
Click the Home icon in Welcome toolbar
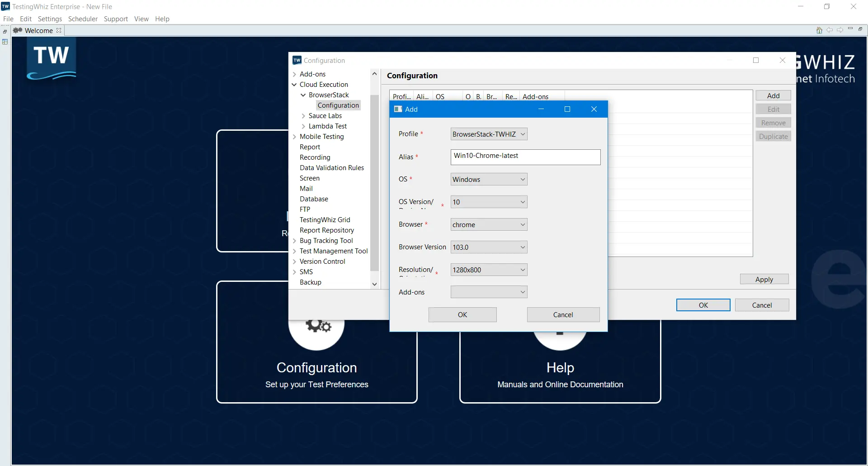pos(819,30)
